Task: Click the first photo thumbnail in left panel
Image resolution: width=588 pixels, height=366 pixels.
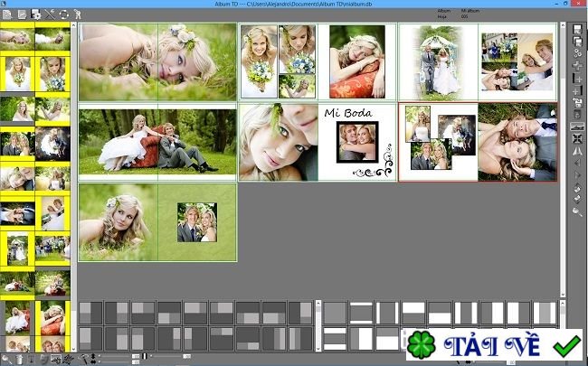Action: 17,39
